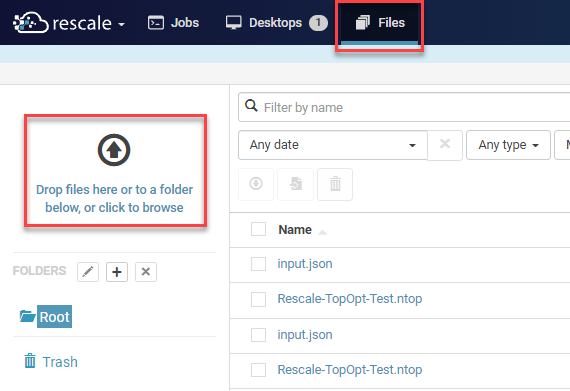Click 'Drop files here' browse link
The height and width of the screenshot is (391, 570).
coord(115,198)
